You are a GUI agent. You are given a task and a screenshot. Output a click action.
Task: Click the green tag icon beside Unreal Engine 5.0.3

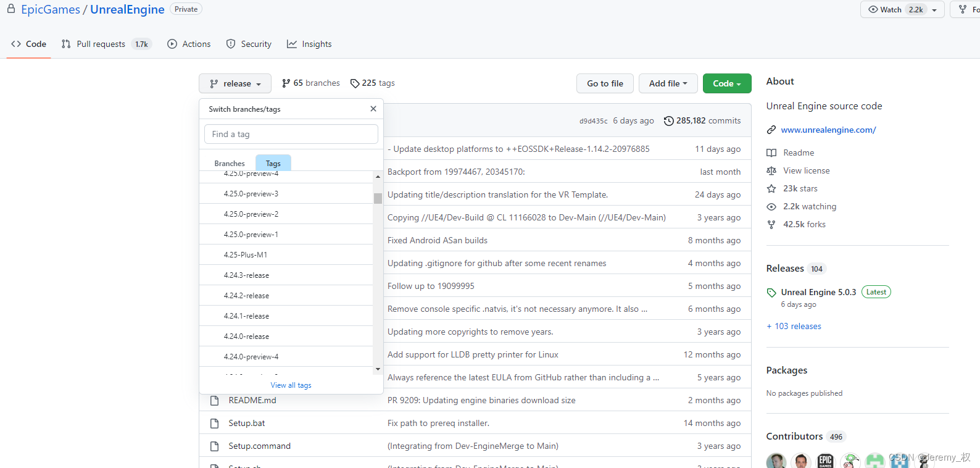[771, 293]
